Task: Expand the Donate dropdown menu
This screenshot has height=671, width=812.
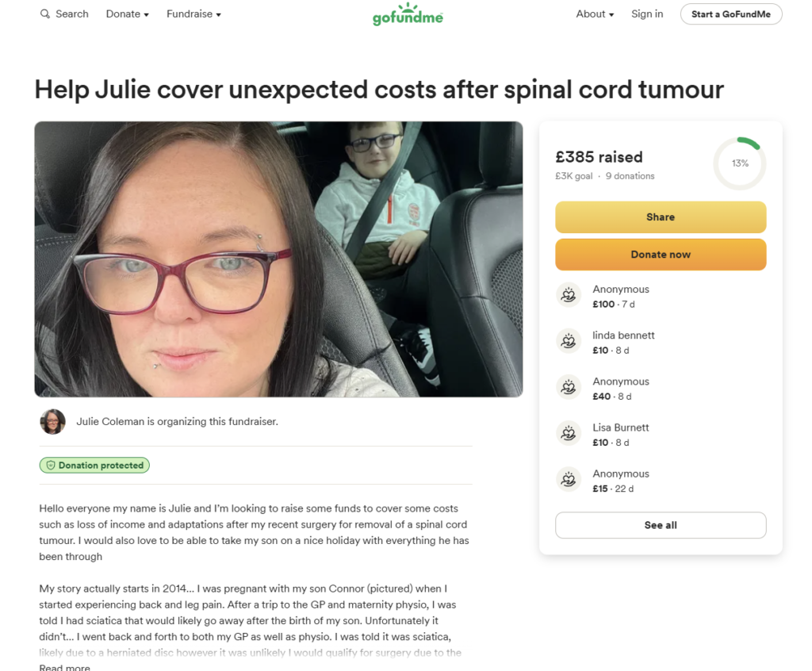Action: click(x=128, y=14)
